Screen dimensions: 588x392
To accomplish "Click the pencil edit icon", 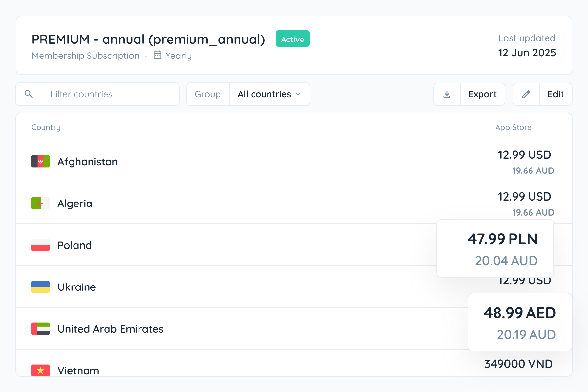I will [526, 94].
